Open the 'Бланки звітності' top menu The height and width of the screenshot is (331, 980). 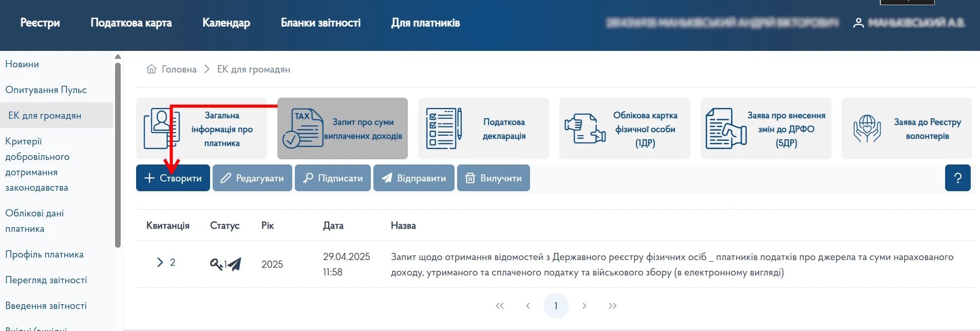321,23
